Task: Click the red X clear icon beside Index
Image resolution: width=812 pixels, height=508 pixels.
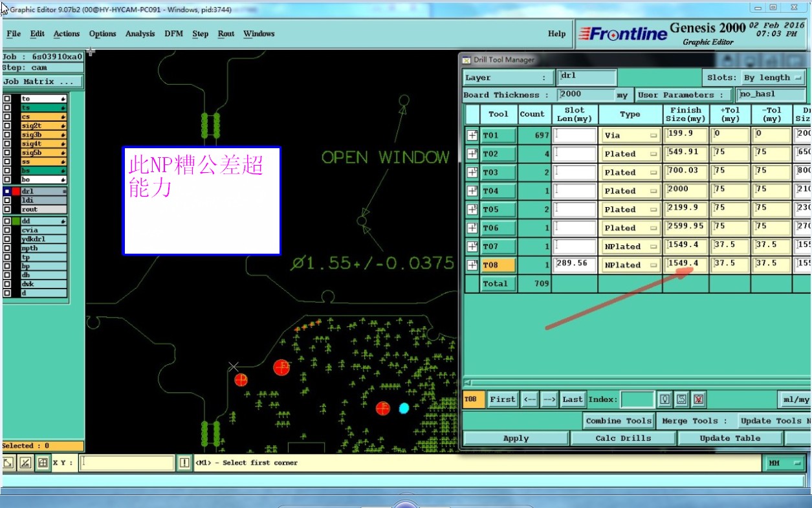Action: [698, 399]
